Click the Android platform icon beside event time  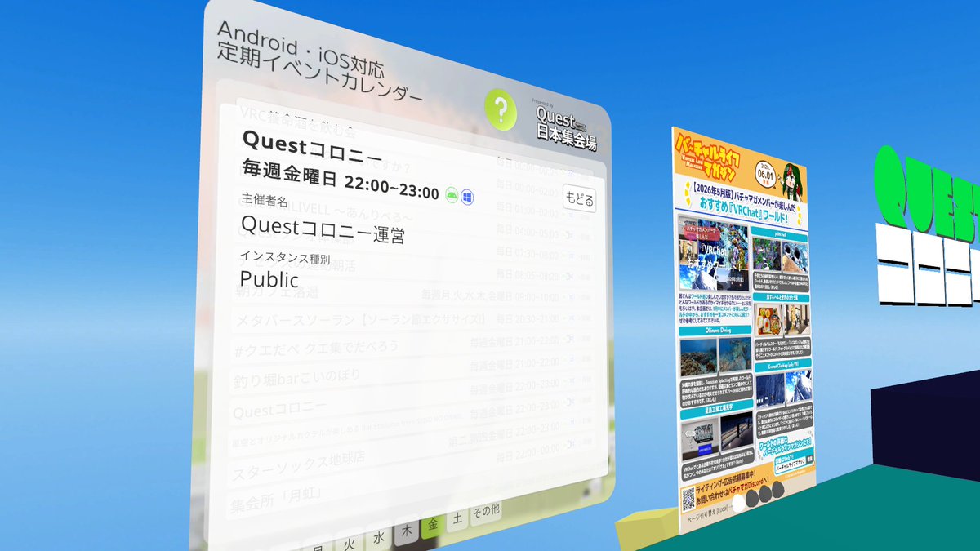(451, 195)
